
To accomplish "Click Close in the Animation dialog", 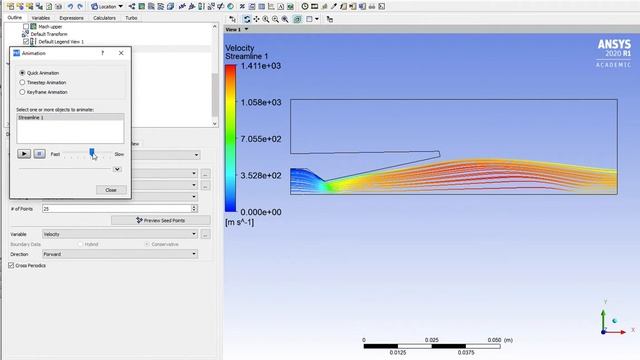I will (x=111, y=190).
